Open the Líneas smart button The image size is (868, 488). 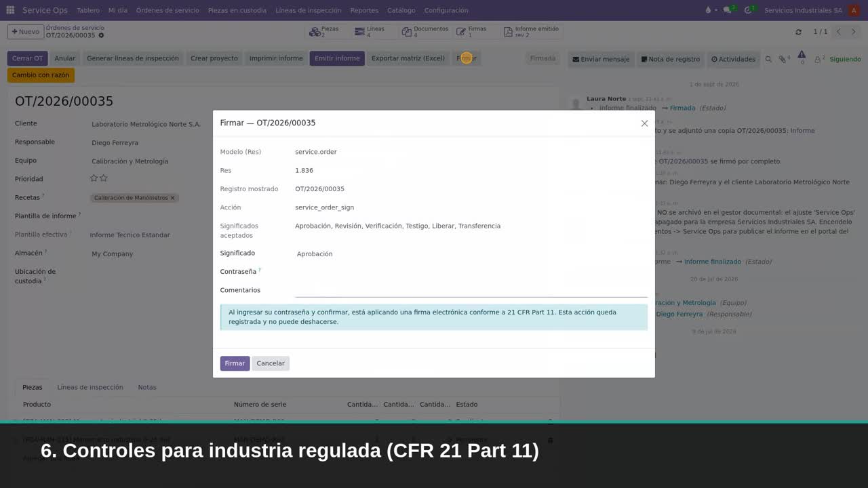[x=373, y=32]
